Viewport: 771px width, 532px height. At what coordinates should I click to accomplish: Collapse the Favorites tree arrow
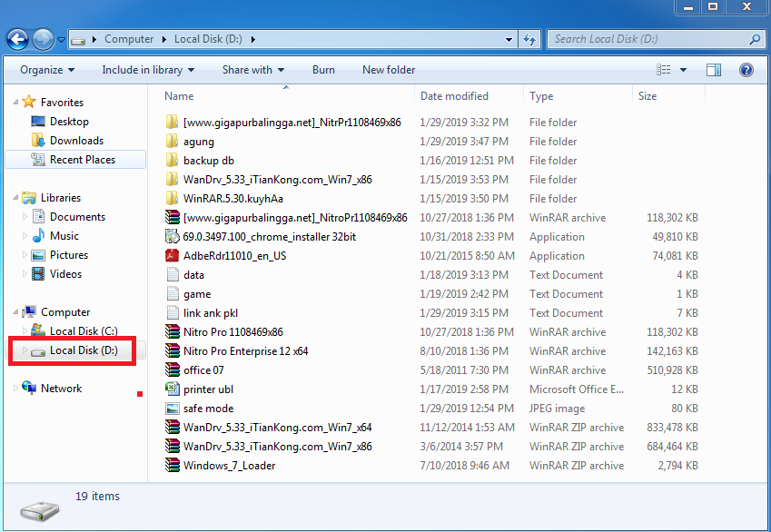pos(15,103)
